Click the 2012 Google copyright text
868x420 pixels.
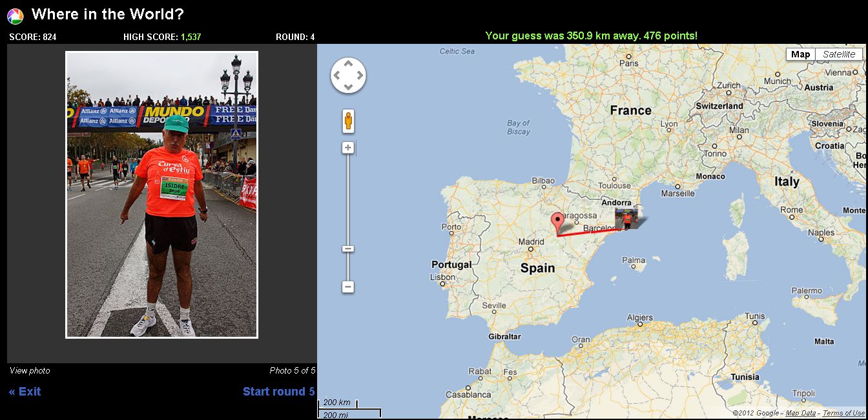tap(756, 413)
